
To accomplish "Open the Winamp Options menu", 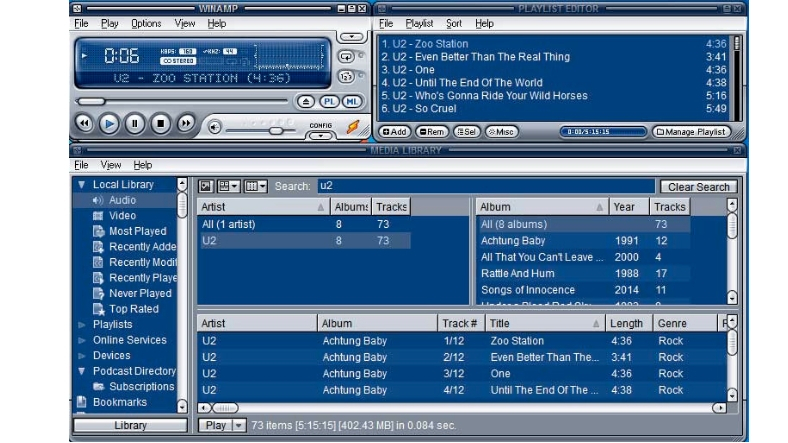I will [146, 24].
